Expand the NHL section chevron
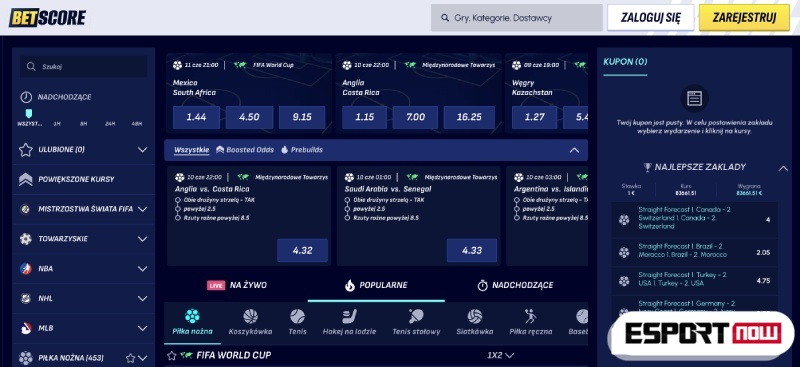 (x=142, y=298)
